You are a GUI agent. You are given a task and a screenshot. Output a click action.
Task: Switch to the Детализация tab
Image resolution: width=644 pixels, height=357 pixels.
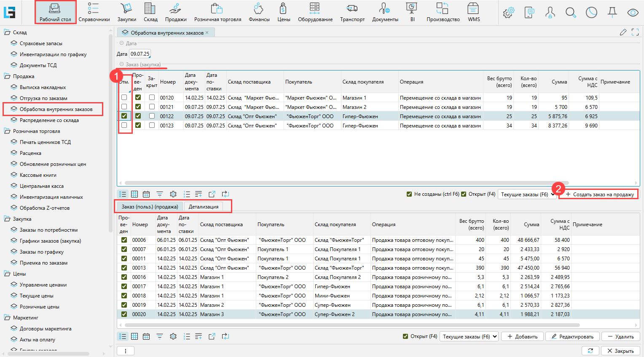pyautogui.click(x=204, y=207)
